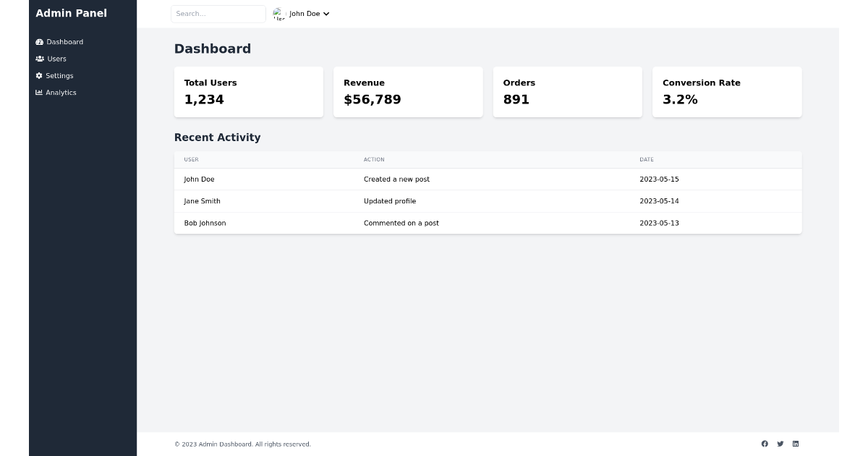
Task: Click the Users icon in the sidebar
Action: pyautogui.click(x=39, y=59)
